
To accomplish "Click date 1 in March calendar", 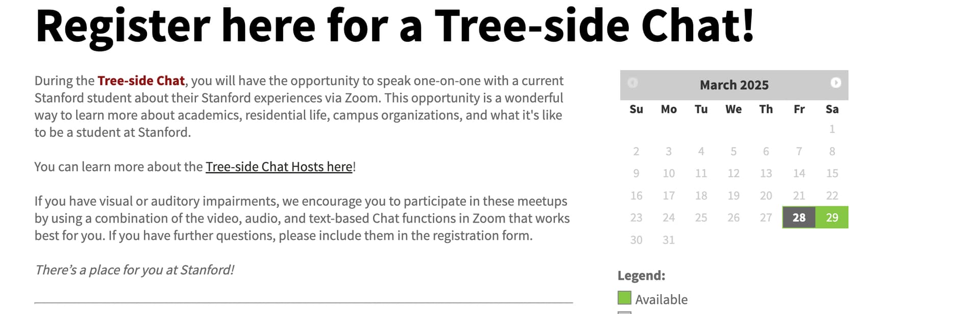I will coord(832,129).
